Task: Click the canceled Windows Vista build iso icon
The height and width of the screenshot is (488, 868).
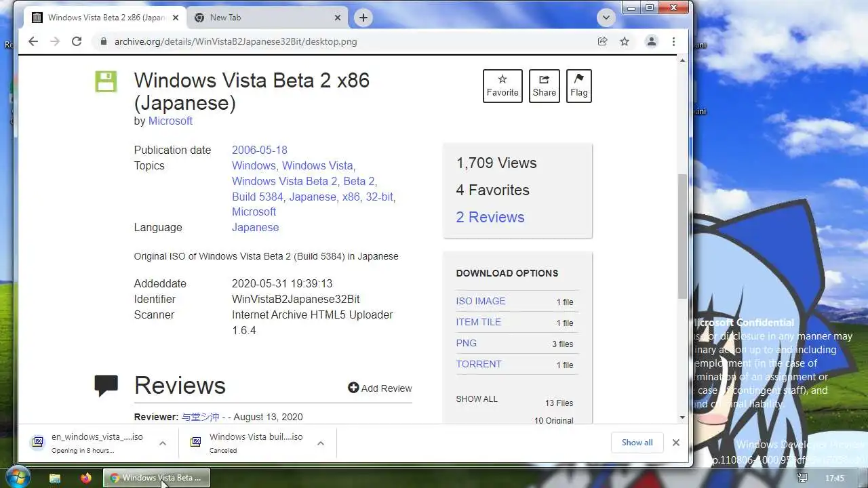Action: coord(195,443)
